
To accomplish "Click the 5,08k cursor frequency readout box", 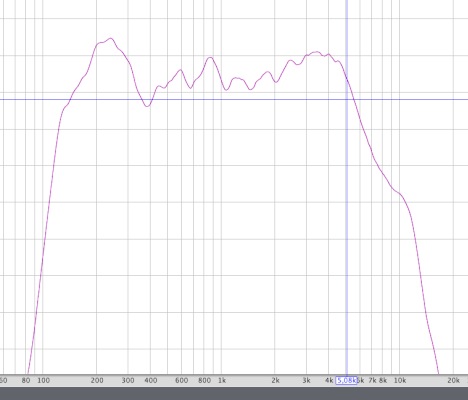I will pos(346,380).
